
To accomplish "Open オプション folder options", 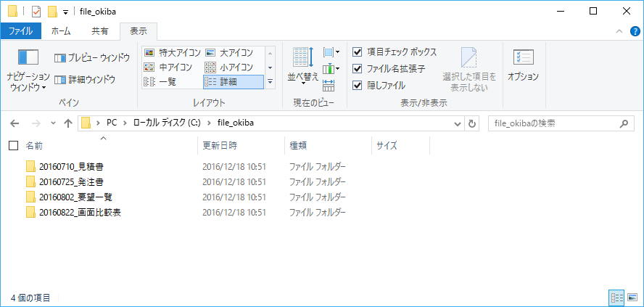I will coord(523,65).
